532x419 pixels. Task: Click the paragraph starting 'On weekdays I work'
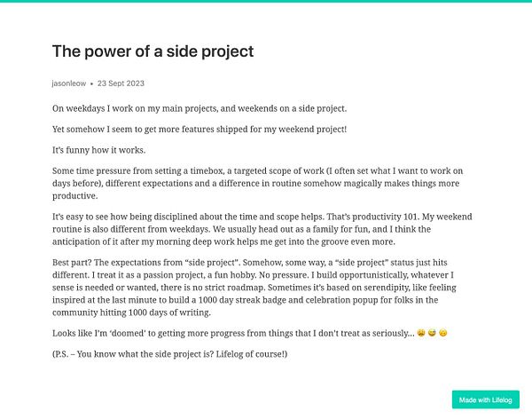[199, 108]
